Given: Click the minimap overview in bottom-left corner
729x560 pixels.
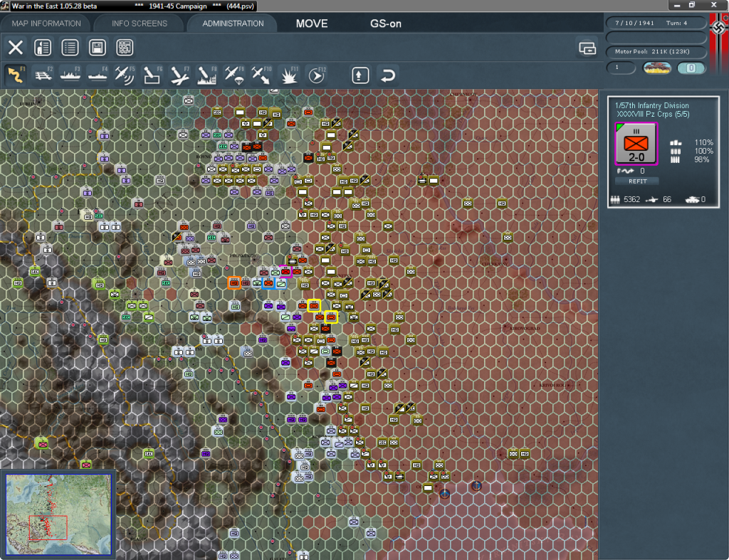Looking at the screenshot, I should [58, 514].
